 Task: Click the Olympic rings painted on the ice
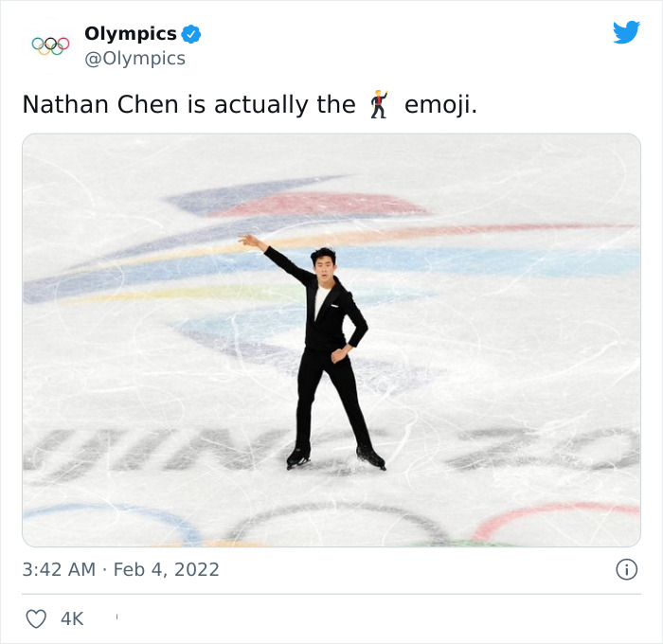coord(331,524)
